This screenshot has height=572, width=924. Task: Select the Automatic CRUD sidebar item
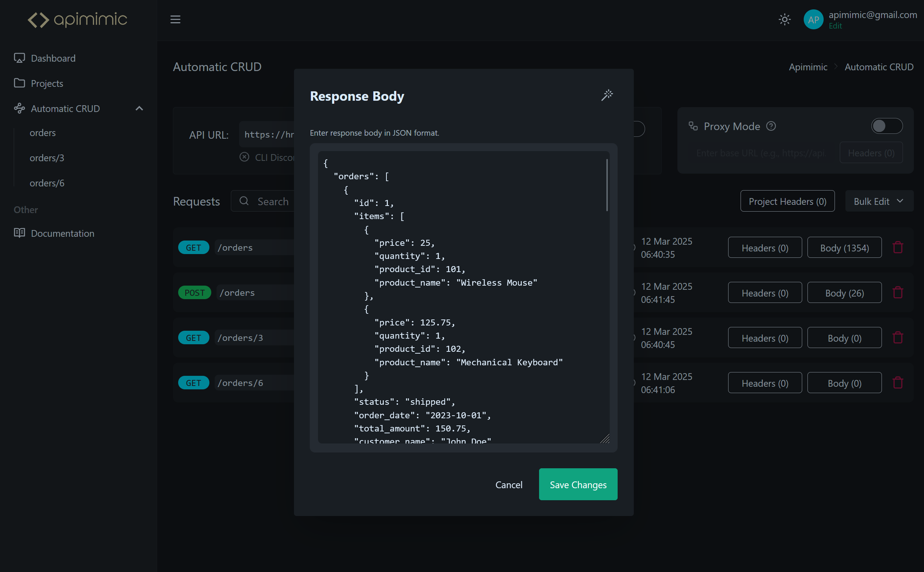click(65, 109)
